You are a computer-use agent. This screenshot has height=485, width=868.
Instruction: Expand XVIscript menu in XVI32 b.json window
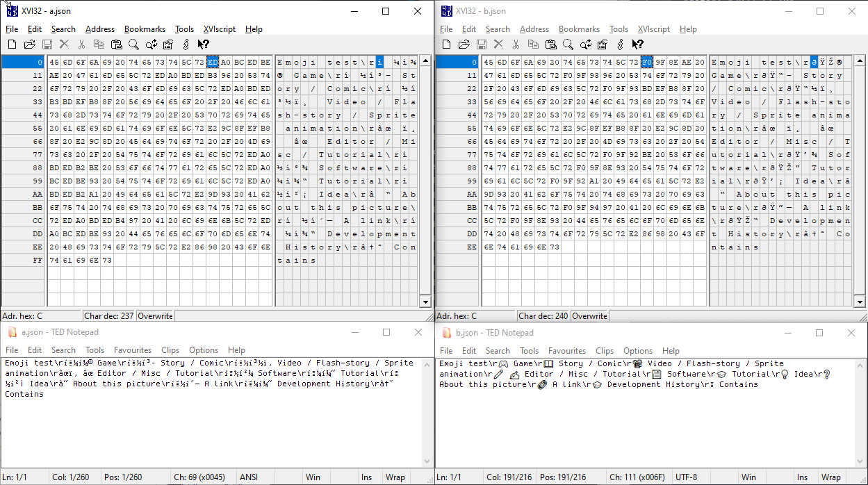[x=653, y=29]
